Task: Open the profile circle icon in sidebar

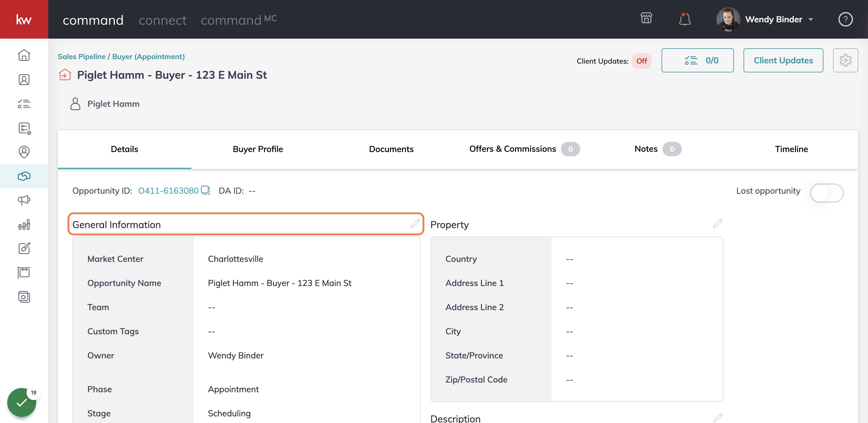Action: pos(24,152)
